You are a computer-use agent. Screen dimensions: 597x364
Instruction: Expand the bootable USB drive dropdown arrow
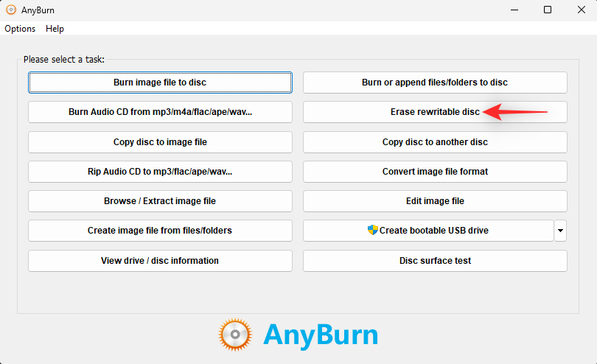560,231
